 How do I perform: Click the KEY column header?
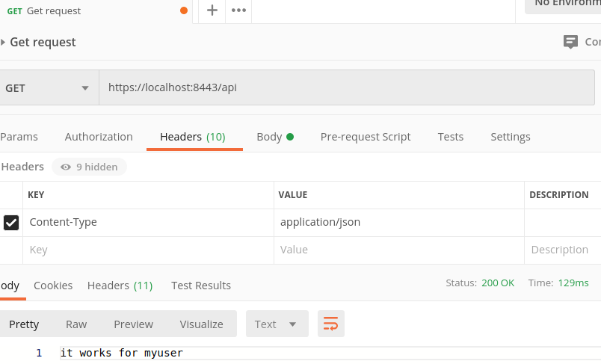(36, 195)
